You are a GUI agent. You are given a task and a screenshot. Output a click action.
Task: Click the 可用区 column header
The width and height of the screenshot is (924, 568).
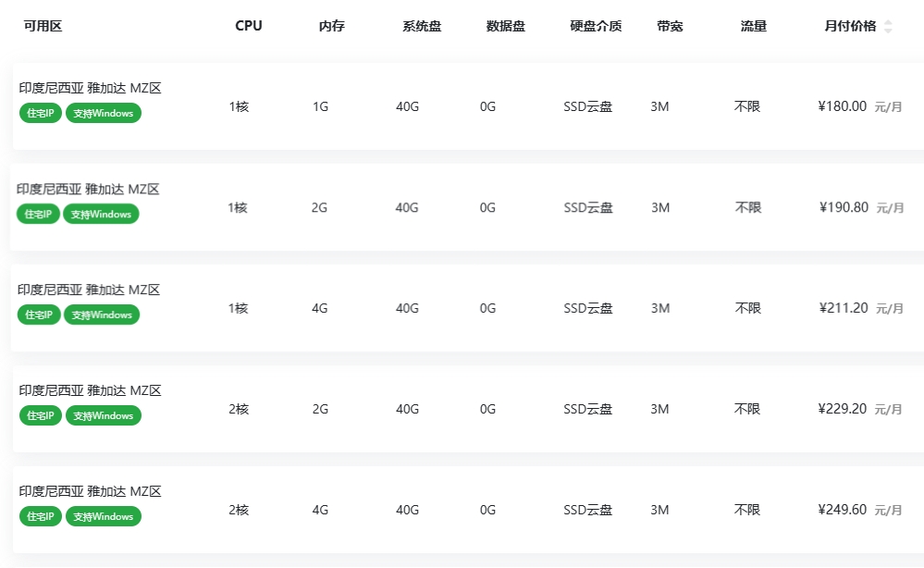[43, 26]
